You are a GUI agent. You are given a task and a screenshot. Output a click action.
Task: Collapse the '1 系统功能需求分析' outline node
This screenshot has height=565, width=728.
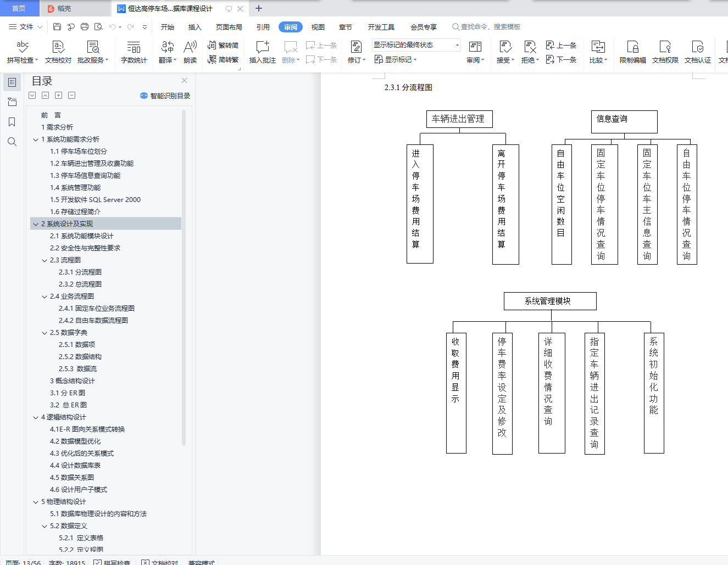pos(36,139)
